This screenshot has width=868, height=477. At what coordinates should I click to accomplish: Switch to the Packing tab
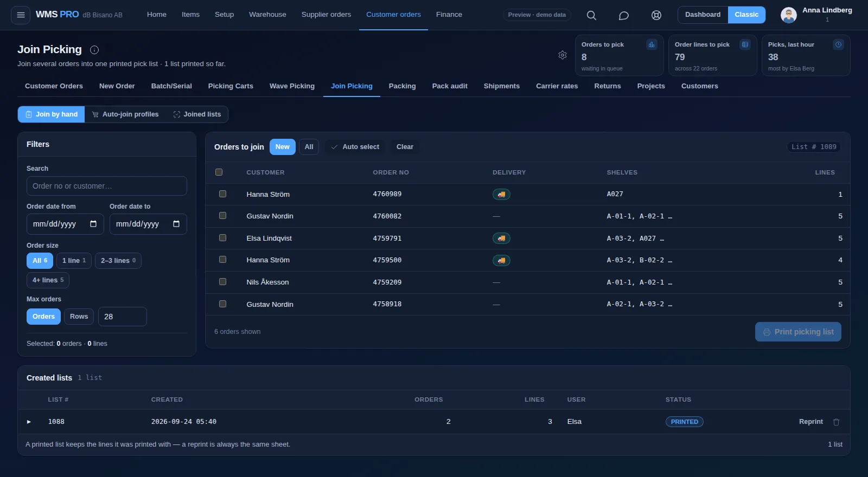tap(402, 86)
